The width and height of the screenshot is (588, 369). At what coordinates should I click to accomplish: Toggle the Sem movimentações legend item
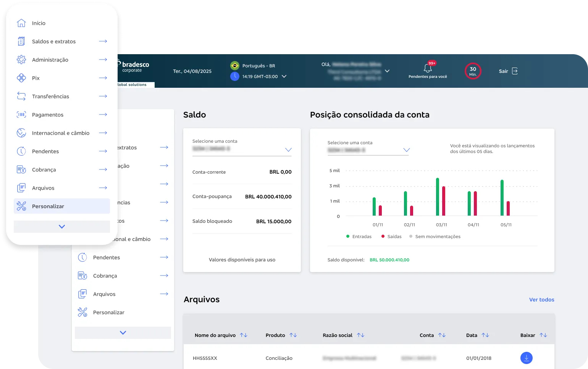pos(435,236)
